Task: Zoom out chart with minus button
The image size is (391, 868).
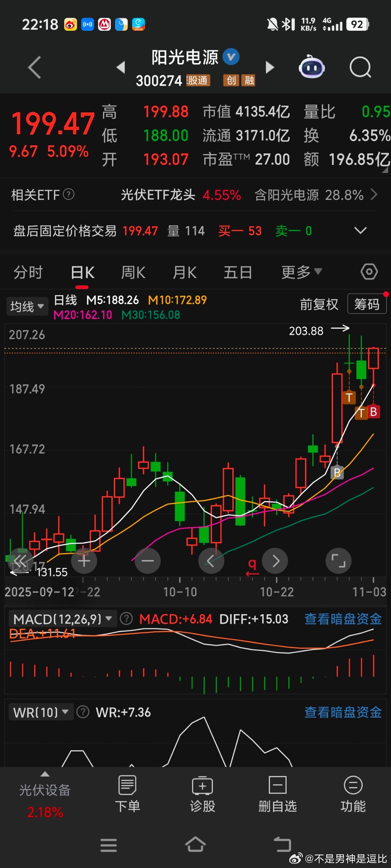Action: click(x=148, y=561)
